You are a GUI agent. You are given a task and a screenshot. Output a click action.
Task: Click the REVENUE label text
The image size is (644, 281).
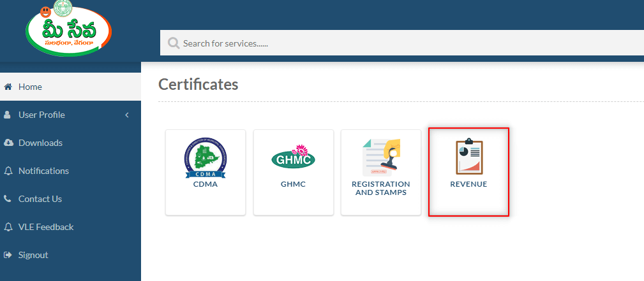point(468,184)
